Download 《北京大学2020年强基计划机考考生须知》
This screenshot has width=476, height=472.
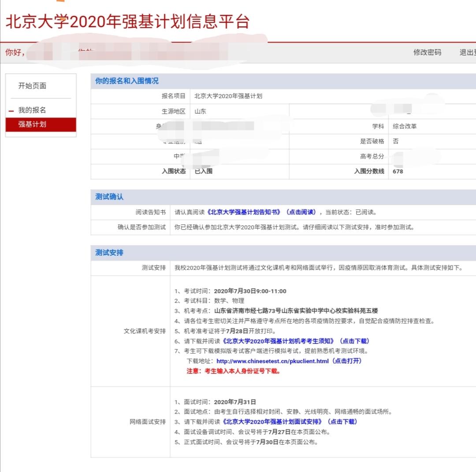point(296,341)
